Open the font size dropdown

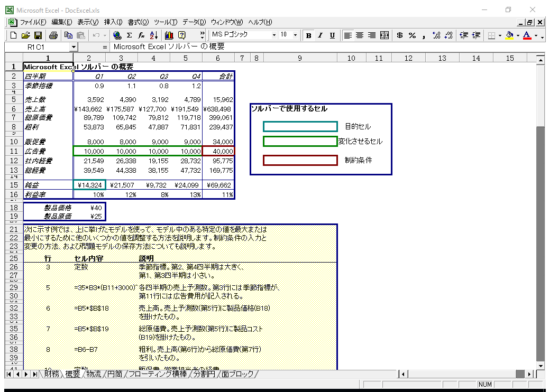(x=295, y=35)
